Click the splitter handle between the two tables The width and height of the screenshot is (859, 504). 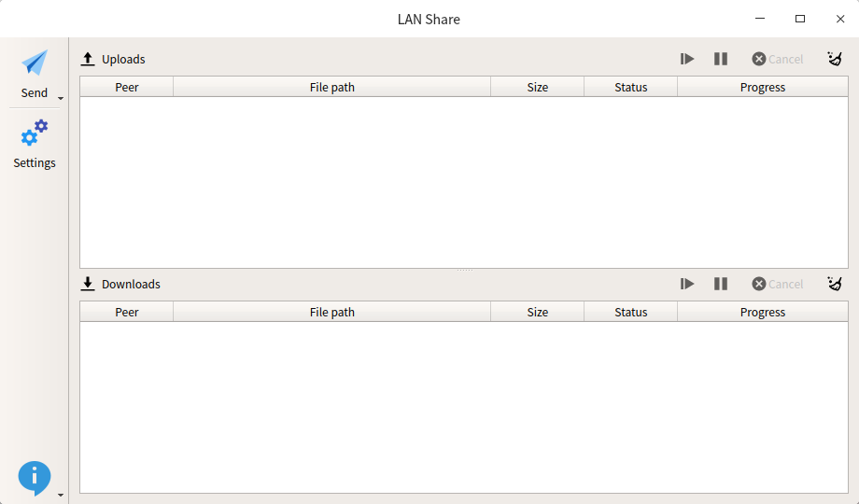(465, 270)
